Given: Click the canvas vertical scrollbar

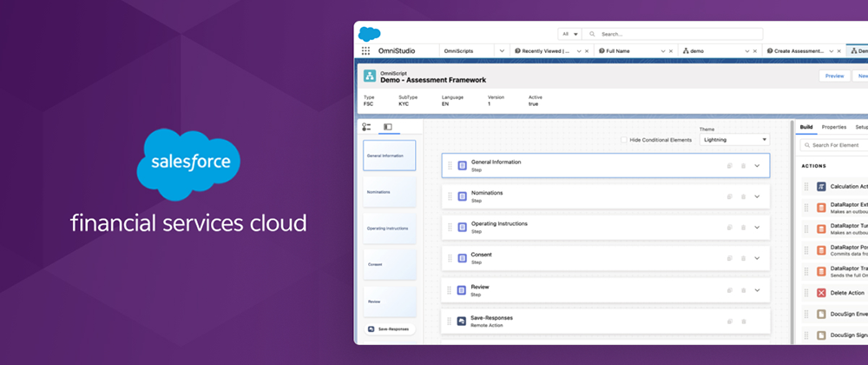Looking at the screenshot, I should tap(792, 231).
